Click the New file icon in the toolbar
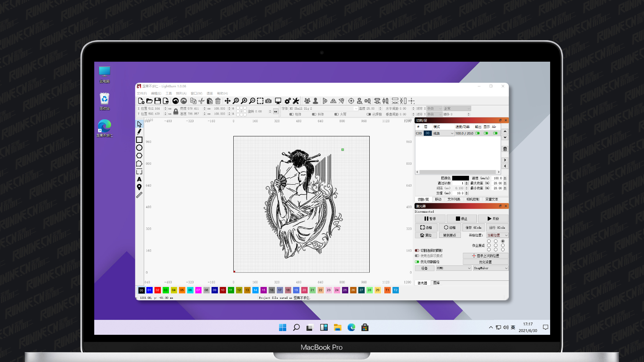Viewport: 644px width, 362px height. 141,101
